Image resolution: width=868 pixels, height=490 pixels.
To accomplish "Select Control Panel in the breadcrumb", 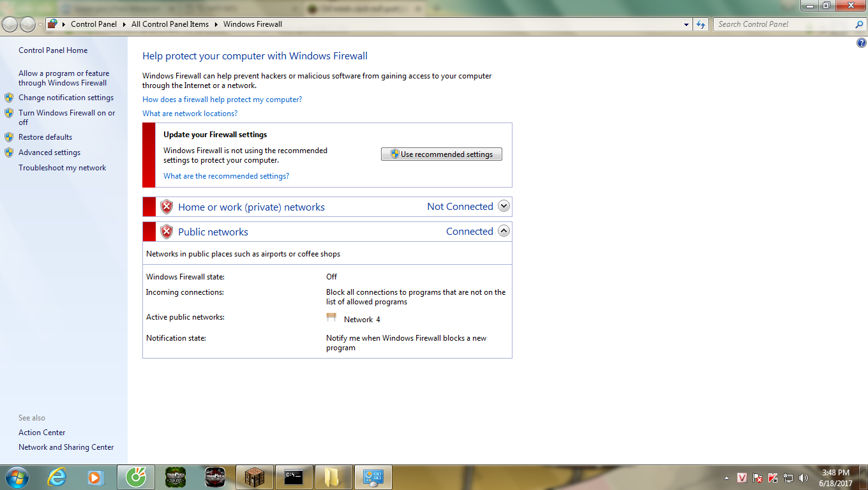I will (94, 24).
